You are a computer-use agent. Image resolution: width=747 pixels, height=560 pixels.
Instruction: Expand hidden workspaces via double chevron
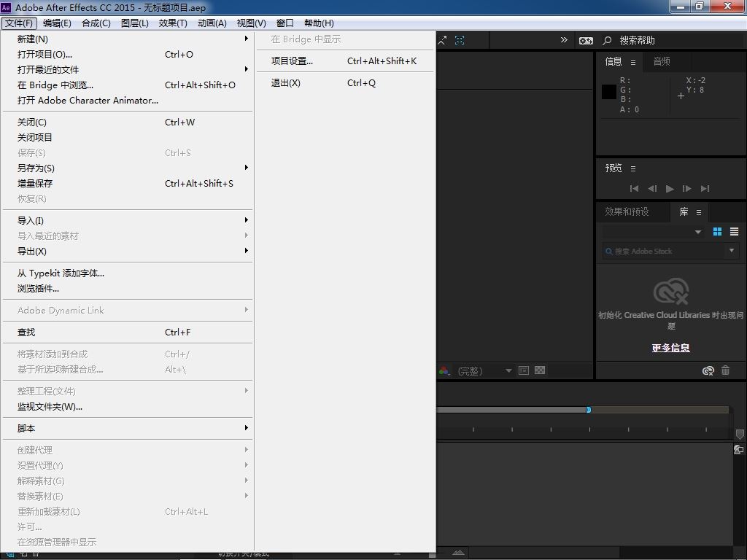[564, 40]
